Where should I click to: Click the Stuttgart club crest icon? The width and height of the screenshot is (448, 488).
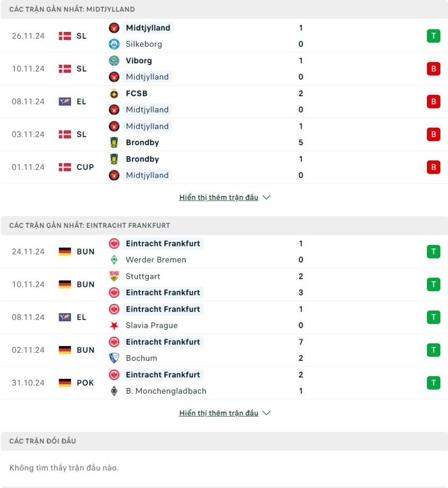pyautogui.click(x=114, y=276)
